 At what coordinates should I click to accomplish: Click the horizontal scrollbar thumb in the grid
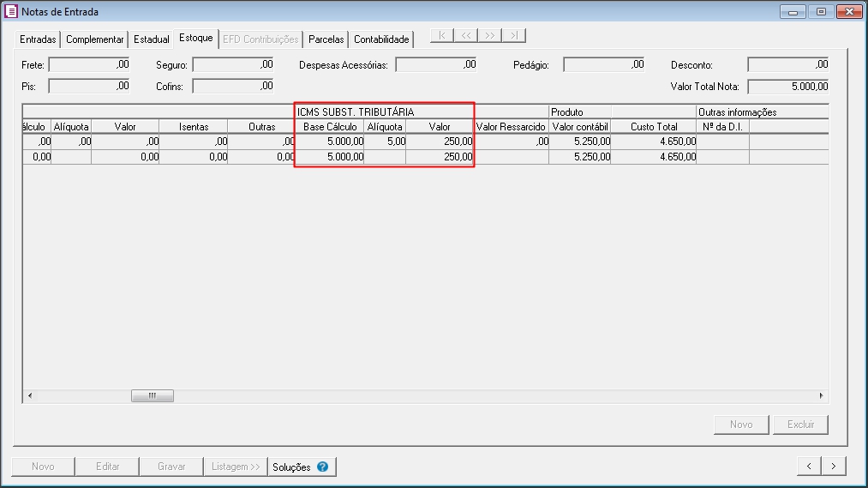pos(153,396)
